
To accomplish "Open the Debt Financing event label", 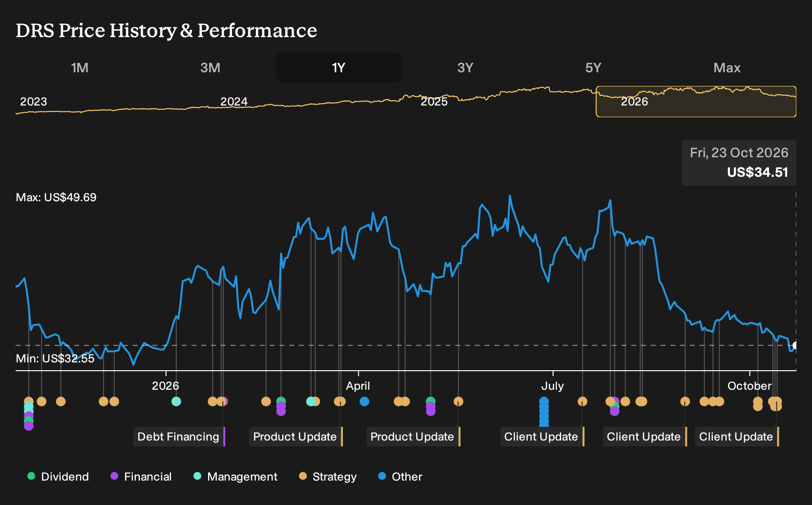I will coord(179,437).
